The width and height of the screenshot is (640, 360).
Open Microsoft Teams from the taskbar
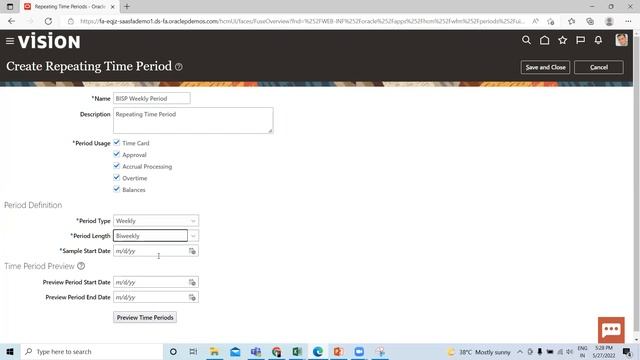(256, 351)
